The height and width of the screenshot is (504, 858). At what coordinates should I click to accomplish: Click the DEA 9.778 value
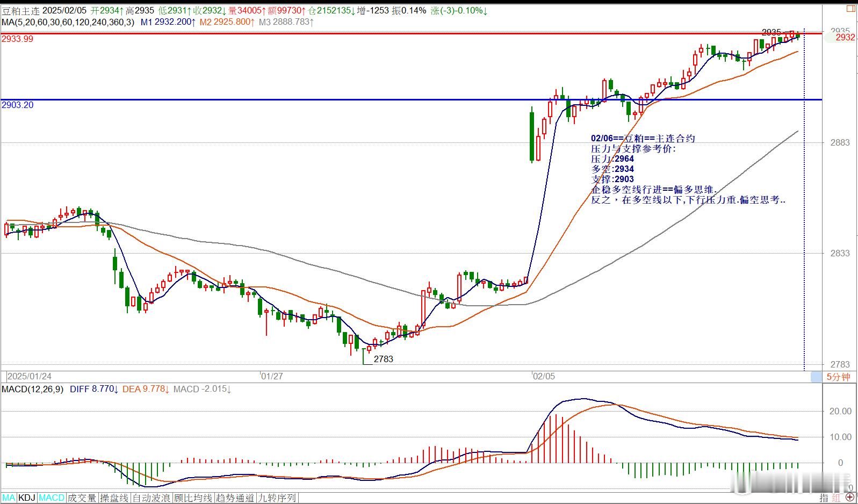[147, 389]
